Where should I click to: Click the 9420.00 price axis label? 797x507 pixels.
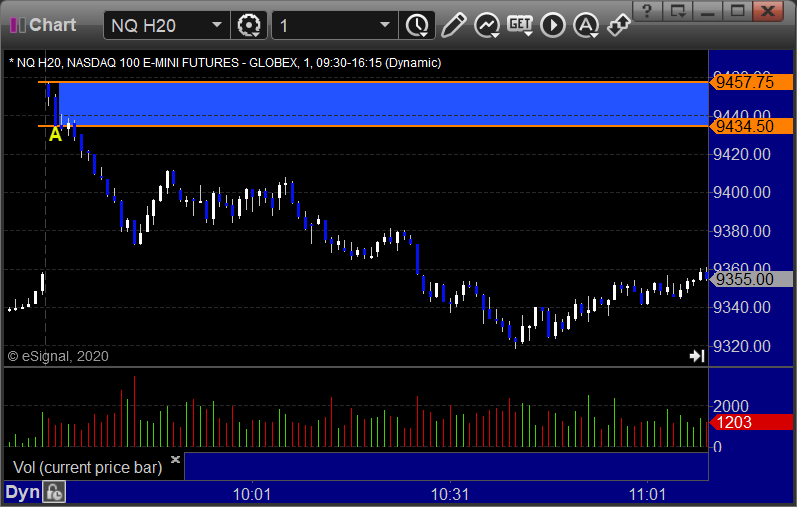pyautogui.click(x=742, y=154)
